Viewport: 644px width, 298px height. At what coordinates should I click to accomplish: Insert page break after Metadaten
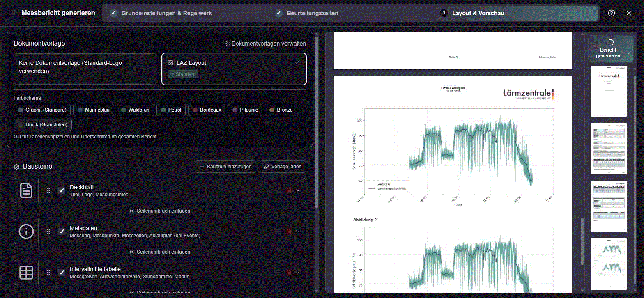[x=160, y=252]
